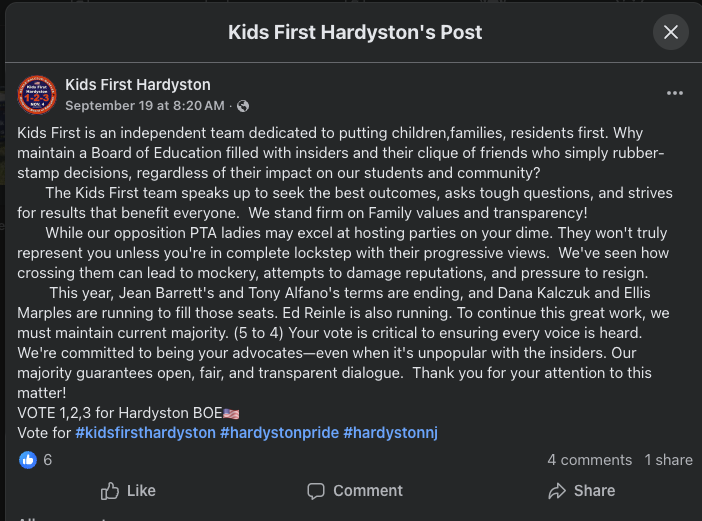Click the share arrow icon

(x=557, y=490)
